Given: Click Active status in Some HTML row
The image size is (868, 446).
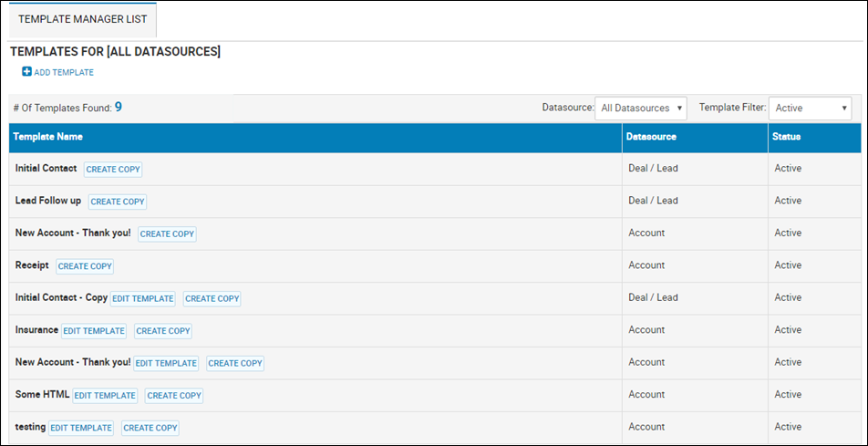Looking at the screenshot, I should point(788,395).
